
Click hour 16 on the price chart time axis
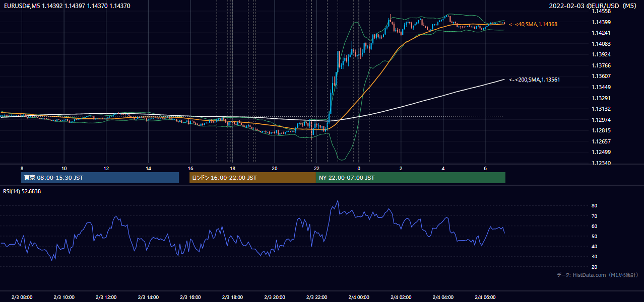[190, 168]
